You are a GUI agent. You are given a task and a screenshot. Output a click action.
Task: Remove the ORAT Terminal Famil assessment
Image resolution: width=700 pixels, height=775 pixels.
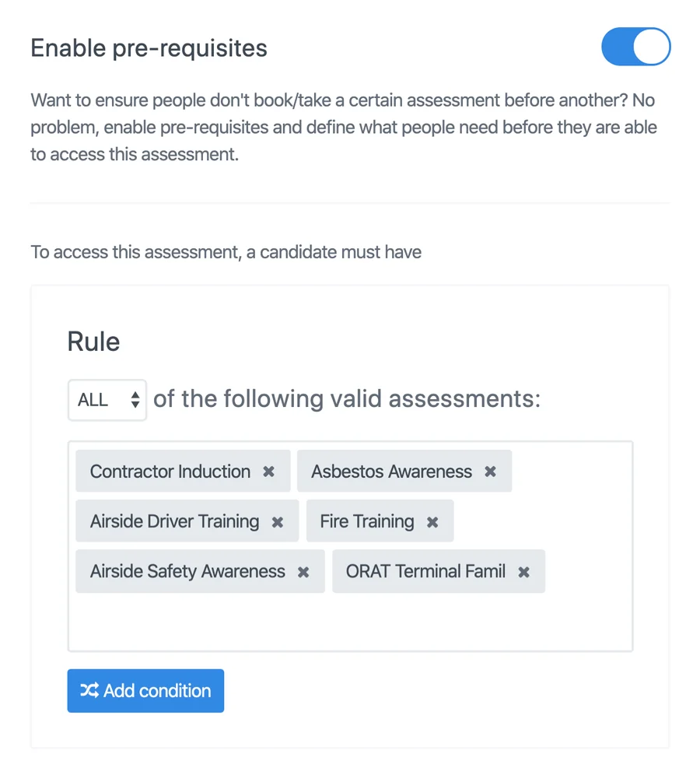click(526, 571)
